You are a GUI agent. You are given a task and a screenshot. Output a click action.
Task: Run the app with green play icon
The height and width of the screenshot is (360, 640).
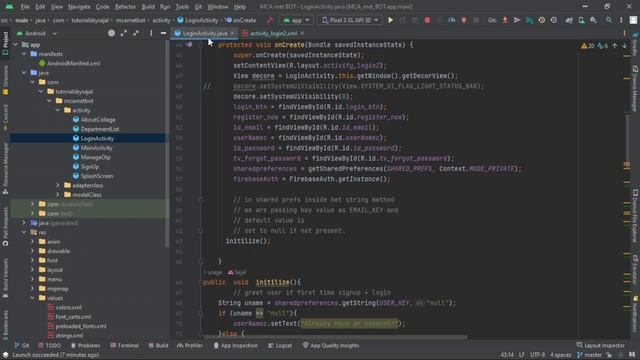pos(391,20)
